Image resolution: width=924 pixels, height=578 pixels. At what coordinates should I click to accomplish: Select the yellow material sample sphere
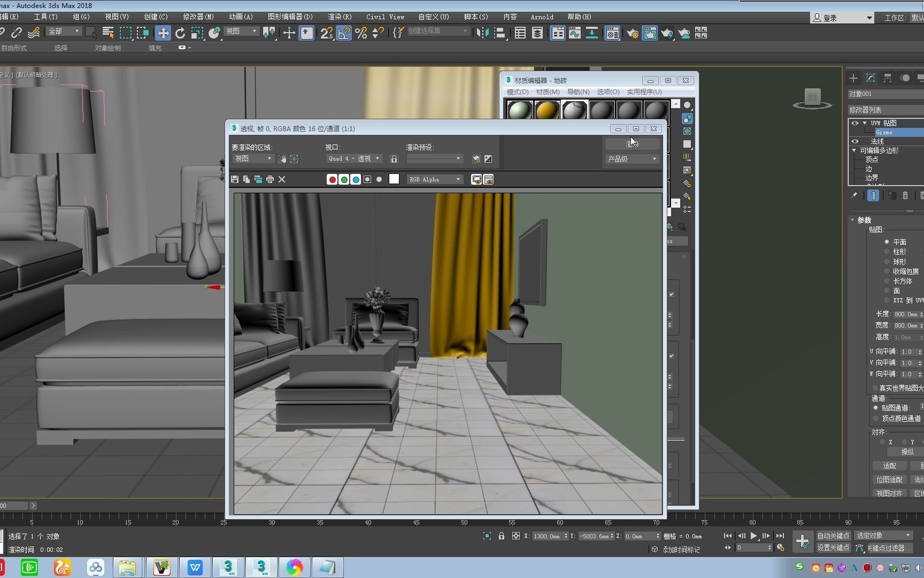547,110
